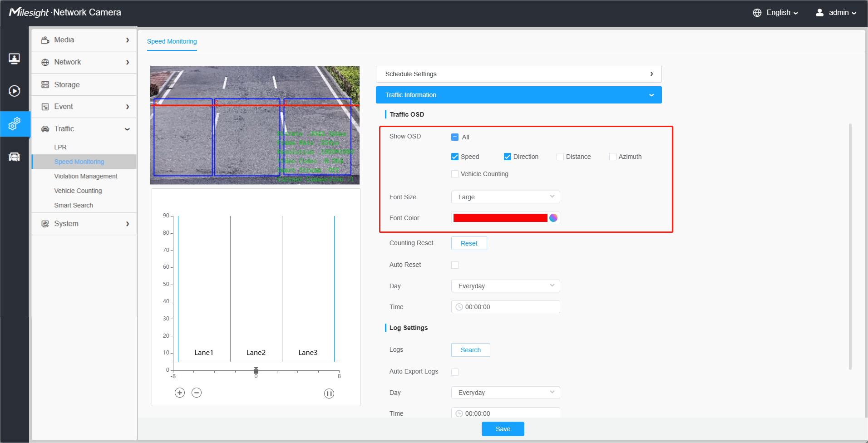The height and width of the screenshot is (443, 868).
Task: Click the admin user icon
Action: (819, 13)
